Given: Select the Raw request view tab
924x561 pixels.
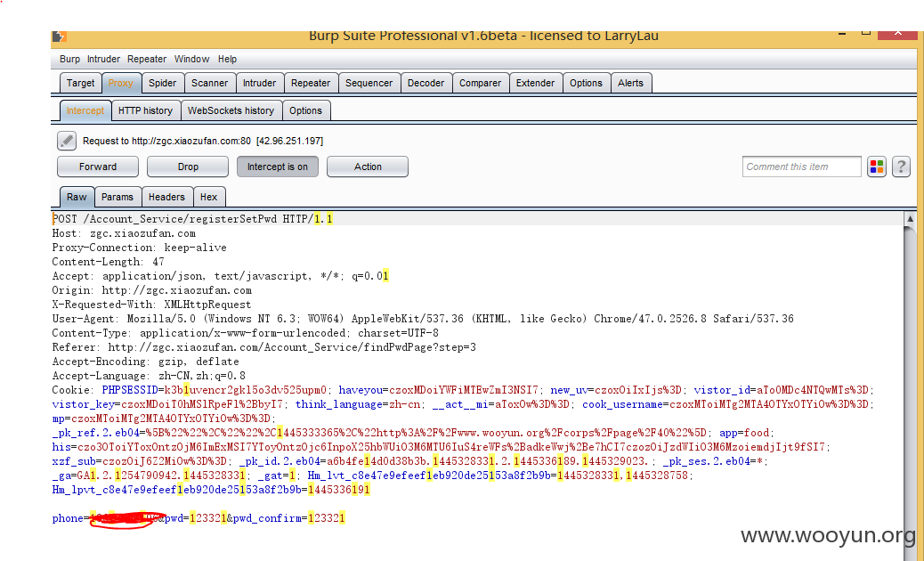Looking at the screenshot, I should tap(77, 197).
